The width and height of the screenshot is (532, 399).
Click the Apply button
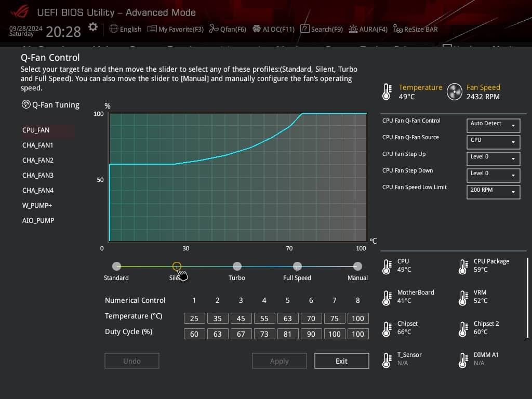point(279,361)
